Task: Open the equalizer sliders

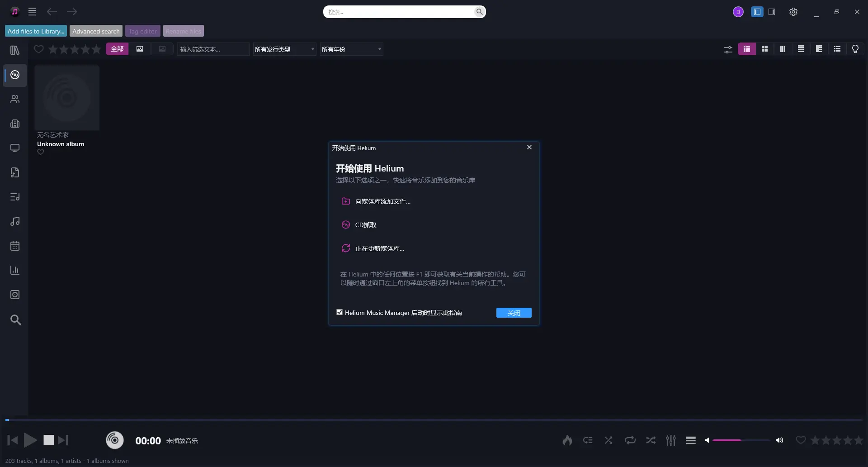Action: coord(671,440)
